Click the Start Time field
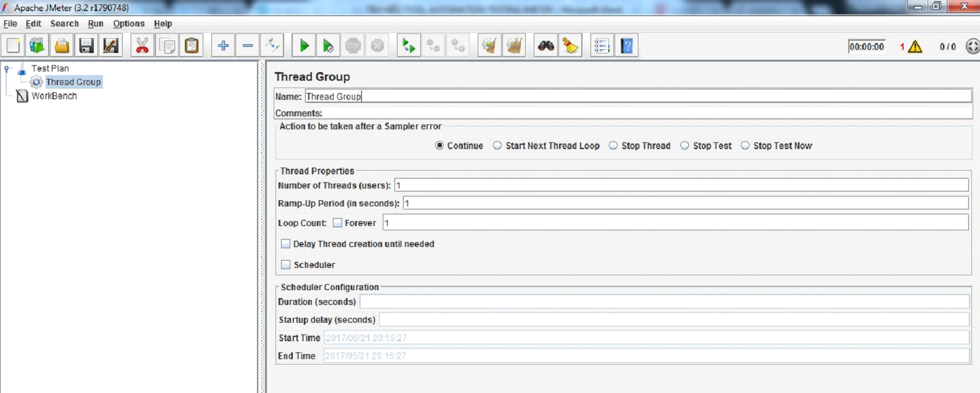Viewport: 980px width, 393px height. click(x=647, y=338)
